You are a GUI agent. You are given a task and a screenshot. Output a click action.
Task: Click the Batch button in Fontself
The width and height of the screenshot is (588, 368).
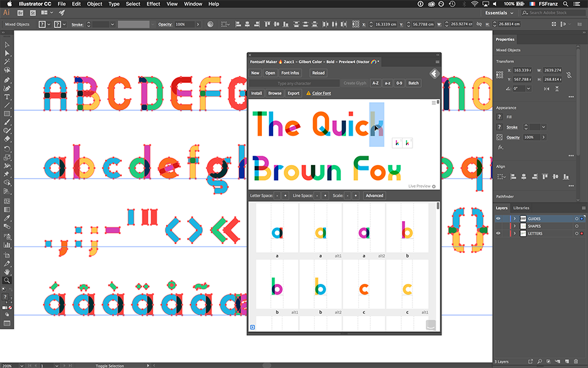pos(413,83)
